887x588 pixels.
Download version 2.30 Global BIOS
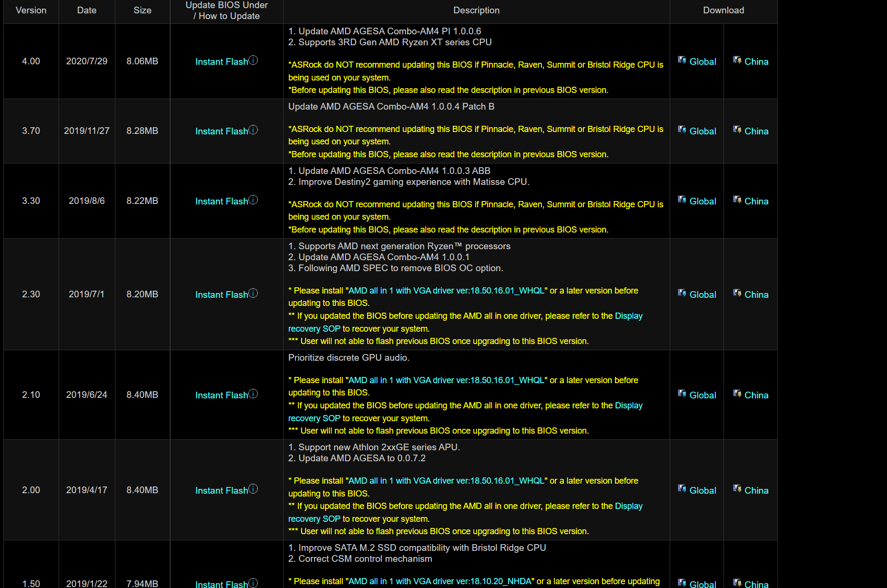703,294
